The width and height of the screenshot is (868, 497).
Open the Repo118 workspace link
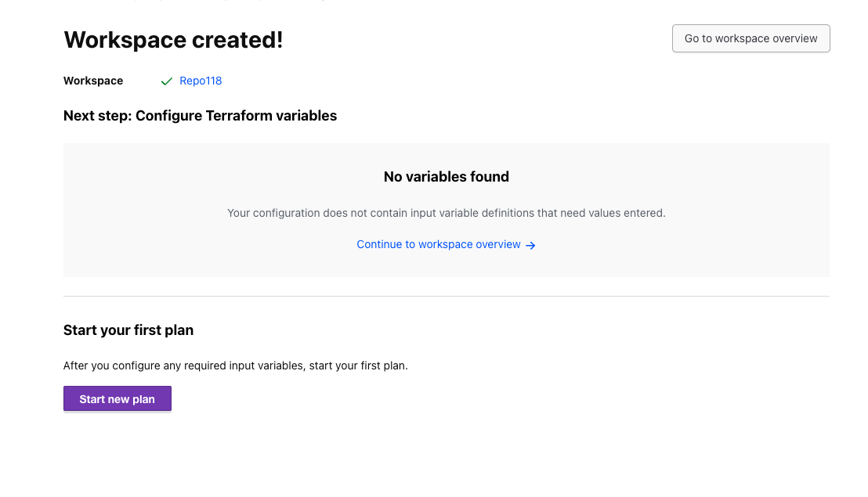(201, 81)
